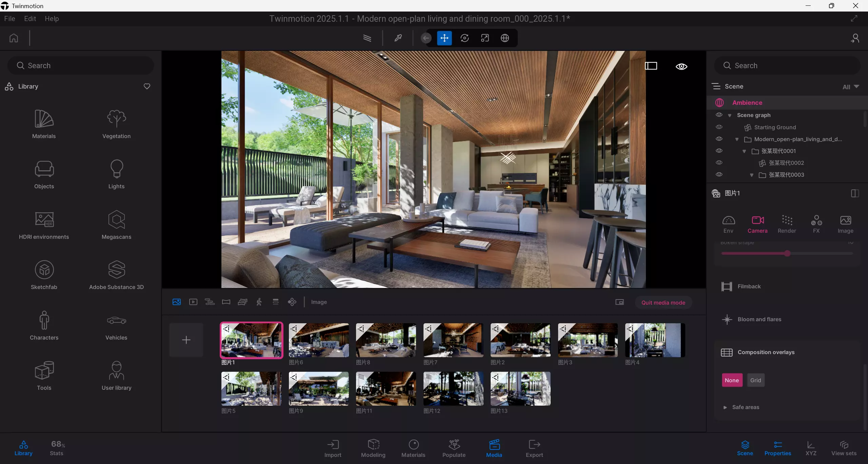Toggle visibility of 张某现代0002
This screenshot has width=868, height=464.
(719, 163)
